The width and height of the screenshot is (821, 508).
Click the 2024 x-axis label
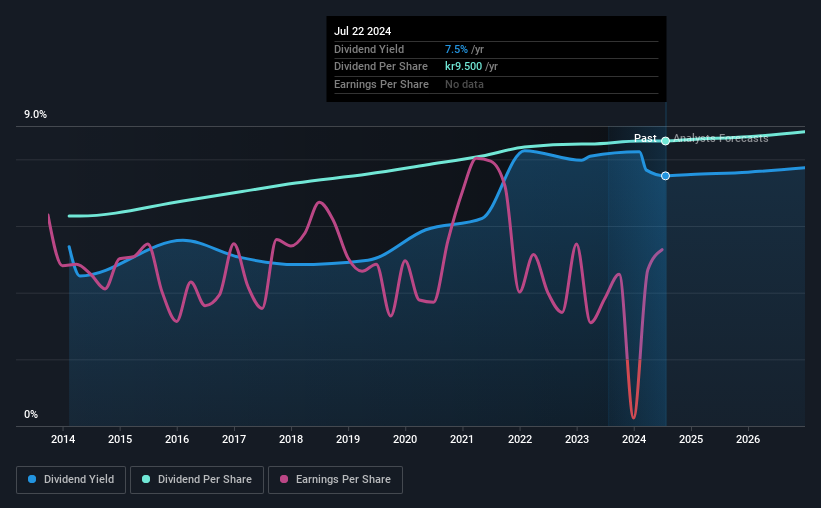[634, 439]
